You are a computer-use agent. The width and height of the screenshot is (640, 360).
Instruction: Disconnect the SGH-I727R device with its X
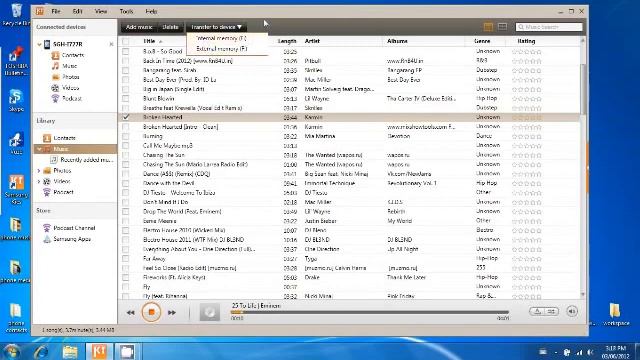tap(111, 44)
